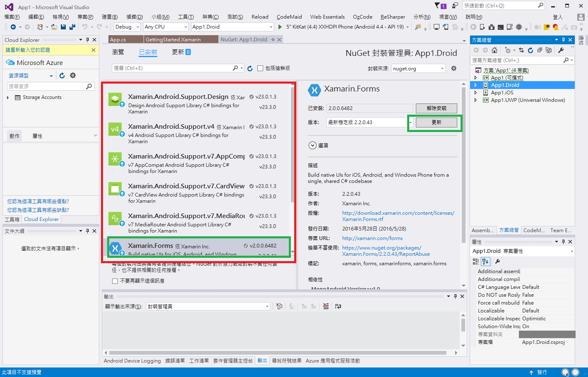Open NuGet package source settings gear
This screenshot has height=377, width=588.
tap(454, 68)
